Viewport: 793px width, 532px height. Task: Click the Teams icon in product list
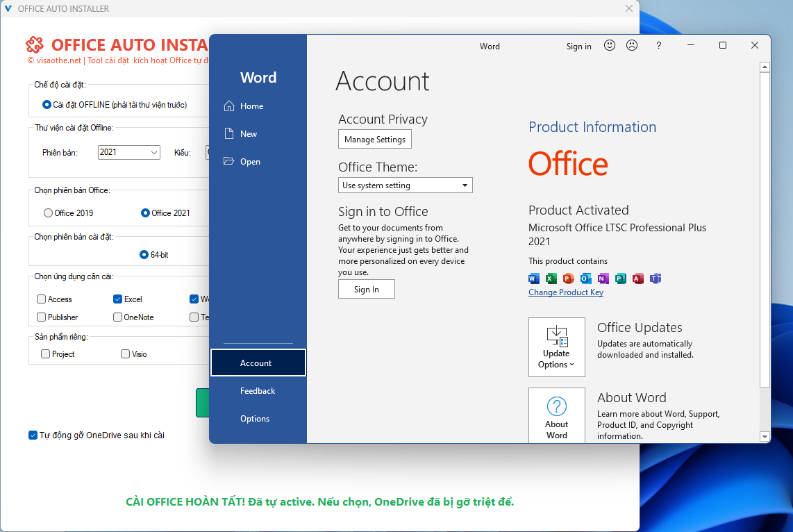pos(656,278)
